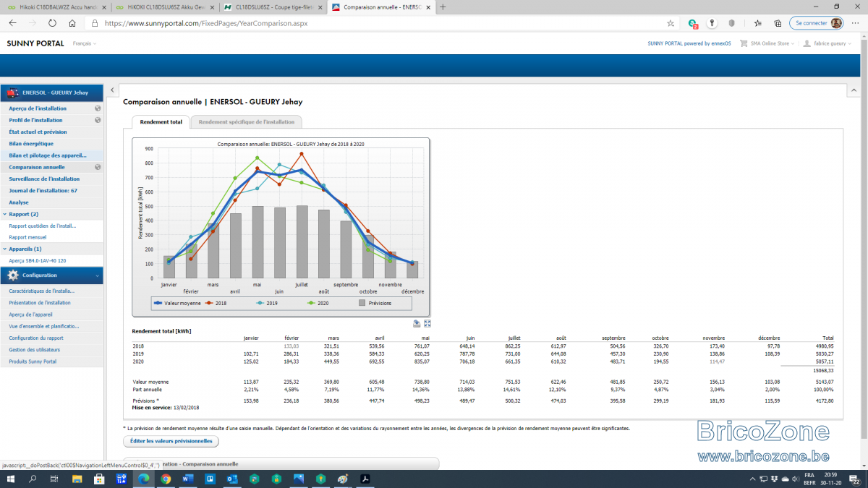Toggle the 2018 series in chart legend

pos(213,303)
